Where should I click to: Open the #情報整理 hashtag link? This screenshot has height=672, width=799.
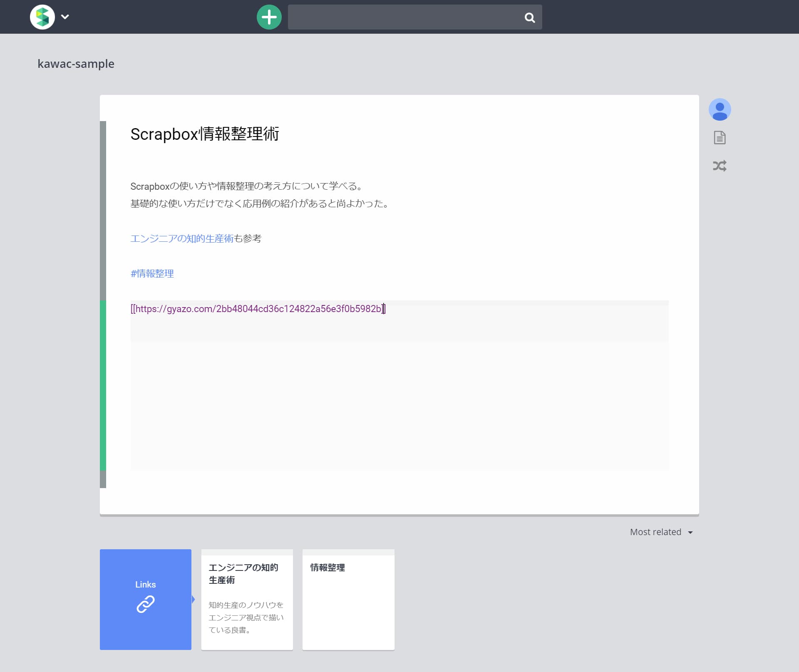tap(152, 273)
